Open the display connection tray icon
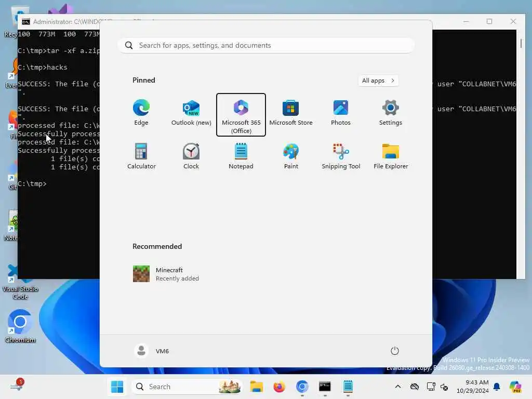Image resolution: width=532 pixels, height=399 pixels. [431, 387]
